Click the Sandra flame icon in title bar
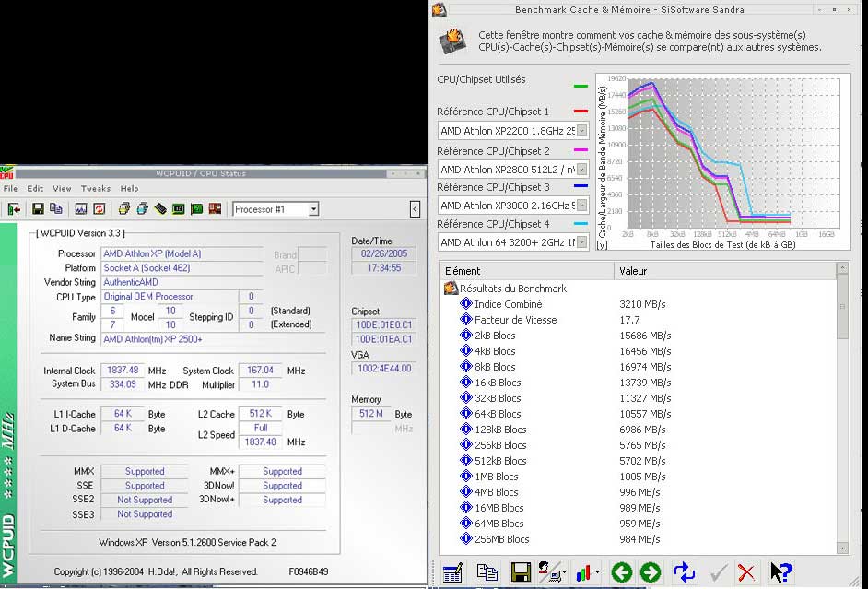Image resolution: width=868 pixels, height=589 pixels. 440,9
